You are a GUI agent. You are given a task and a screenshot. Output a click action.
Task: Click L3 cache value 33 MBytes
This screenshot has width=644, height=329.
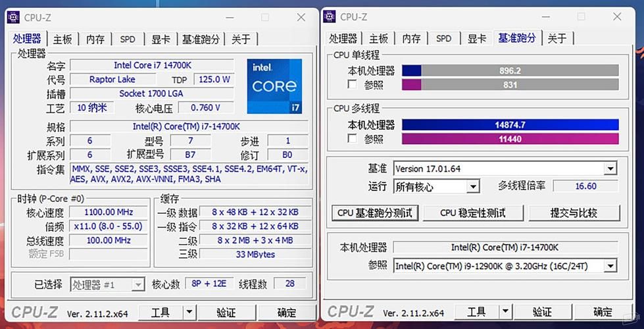(x=255, y=254)
